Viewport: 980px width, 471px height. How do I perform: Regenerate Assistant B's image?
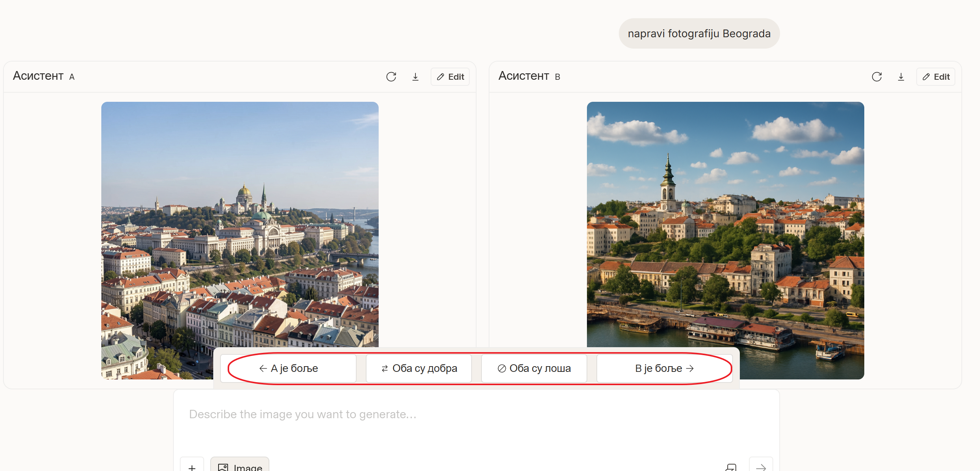coord(876,77)
